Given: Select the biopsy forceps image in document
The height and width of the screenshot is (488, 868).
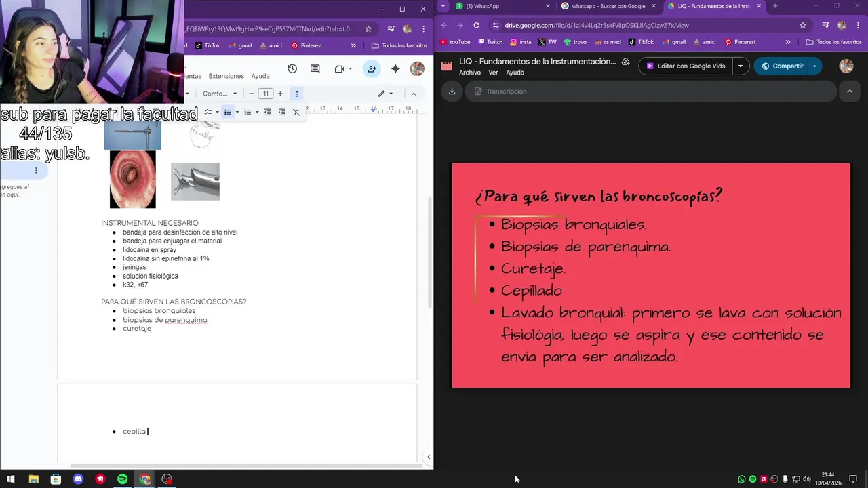Looking at the screenshot, I should coord(195,182).
